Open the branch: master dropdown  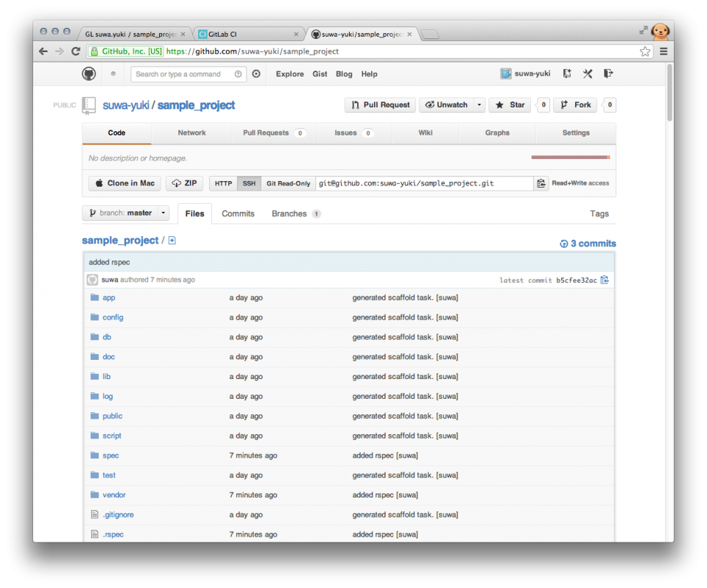(x=125, y=213)
